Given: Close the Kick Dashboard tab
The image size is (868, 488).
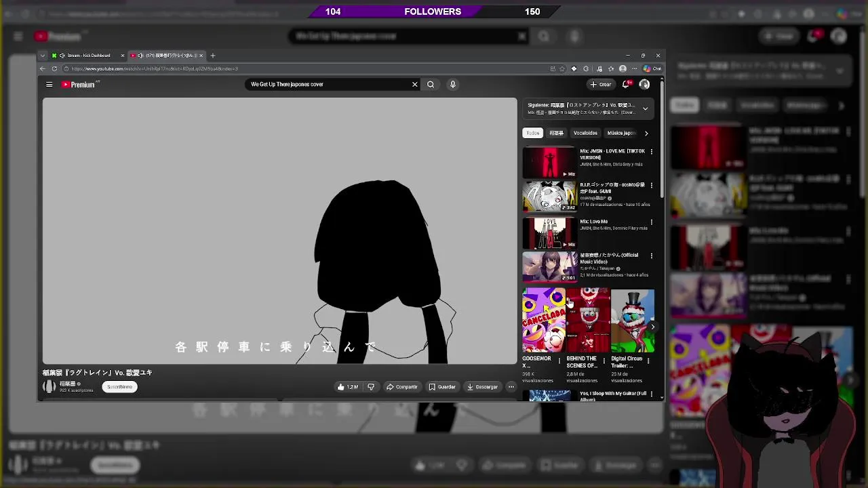Looking at the screenshot, I should coord(123,56).
